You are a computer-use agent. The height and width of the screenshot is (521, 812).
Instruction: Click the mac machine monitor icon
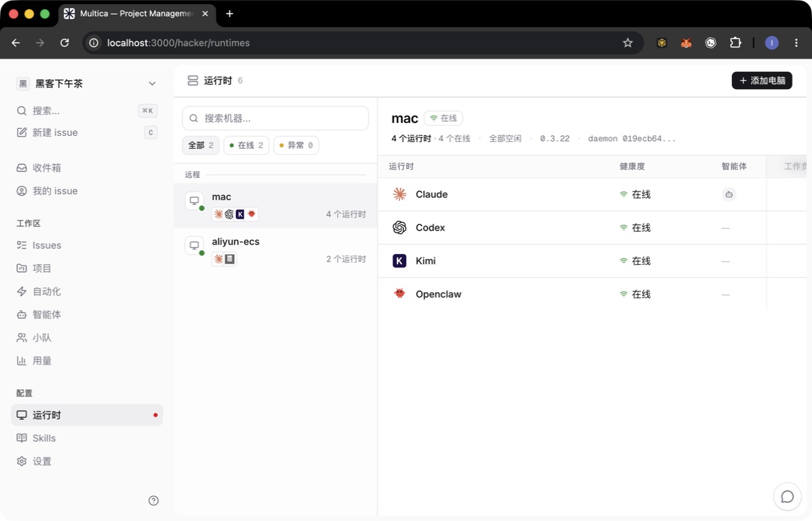(194, 200)
